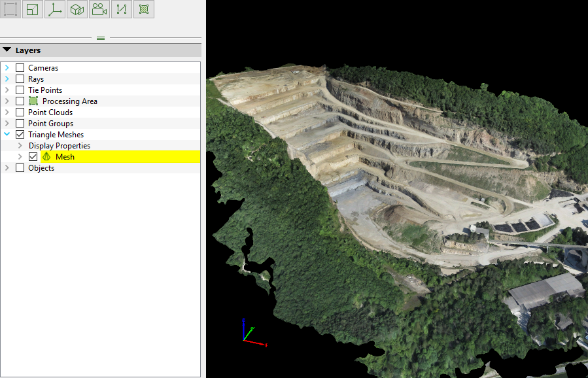Expand the Tie Points tree item
The width and height of the screenshot is (588, 378).
pos(7,90)
